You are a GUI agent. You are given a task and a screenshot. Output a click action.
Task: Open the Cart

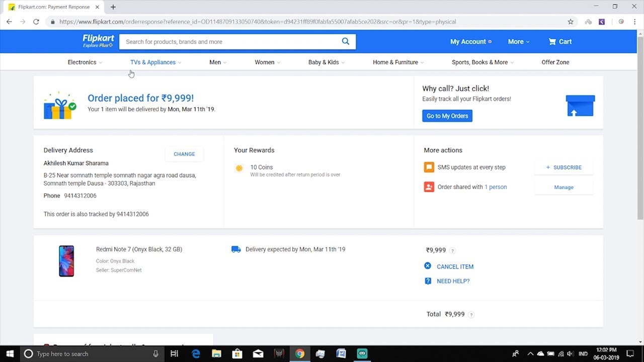(x=560, y=42)
